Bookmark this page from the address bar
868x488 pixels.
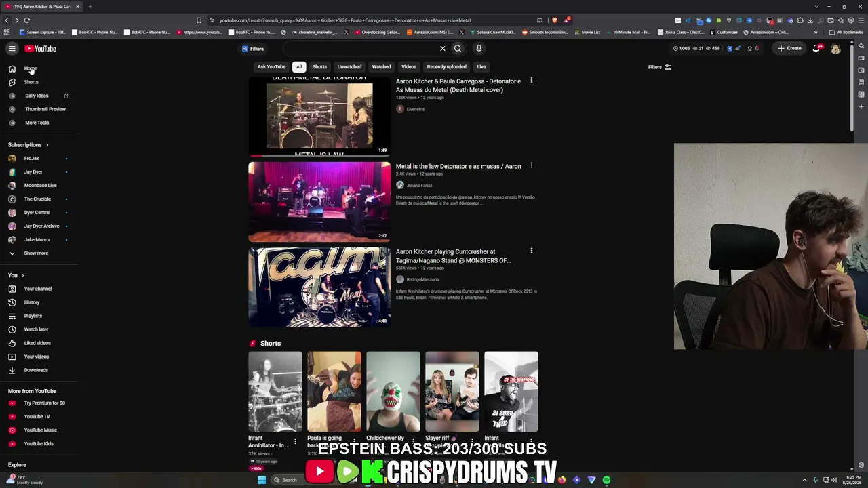(x=199, y=20)
